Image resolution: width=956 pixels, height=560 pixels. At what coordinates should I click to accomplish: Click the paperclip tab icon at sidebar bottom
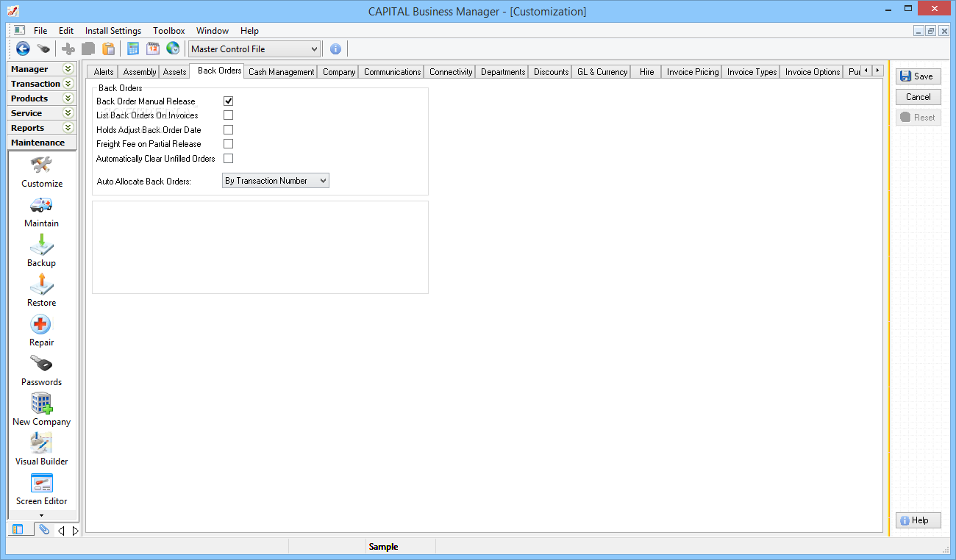(44, 530)
